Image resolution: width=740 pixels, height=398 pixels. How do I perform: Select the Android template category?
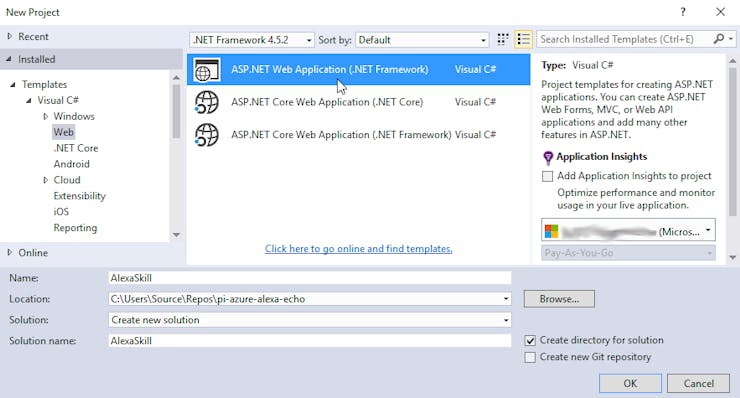(71, 164)
